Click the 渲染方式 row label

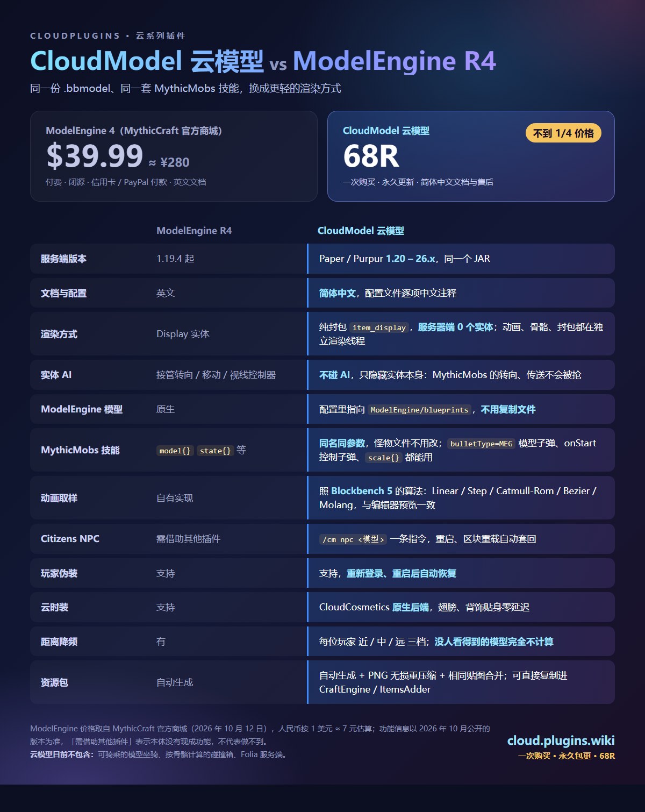coord(59,334)
